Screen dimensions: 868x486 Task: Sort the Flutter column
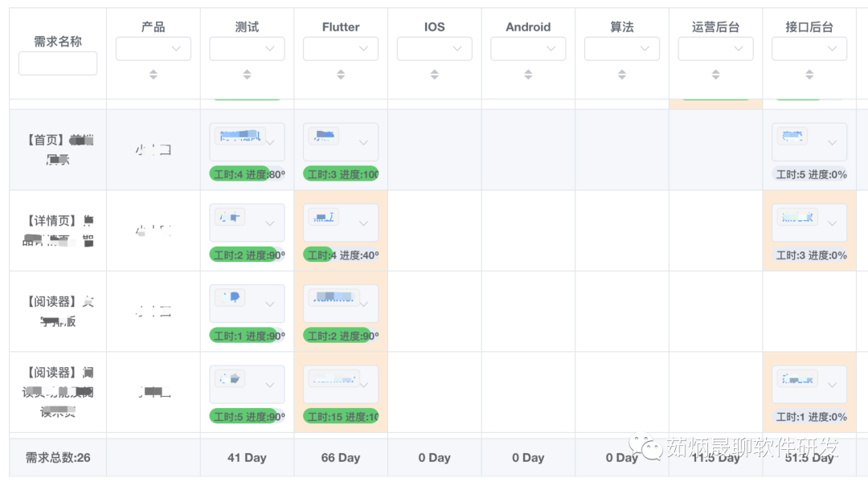[x=341, y=75]
